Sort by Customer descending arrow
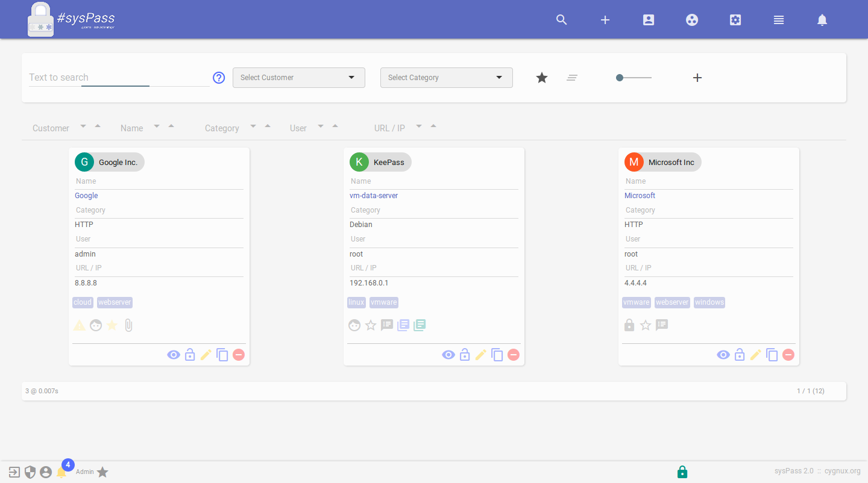This screenshot has width=868, height=483. [83, 126]
